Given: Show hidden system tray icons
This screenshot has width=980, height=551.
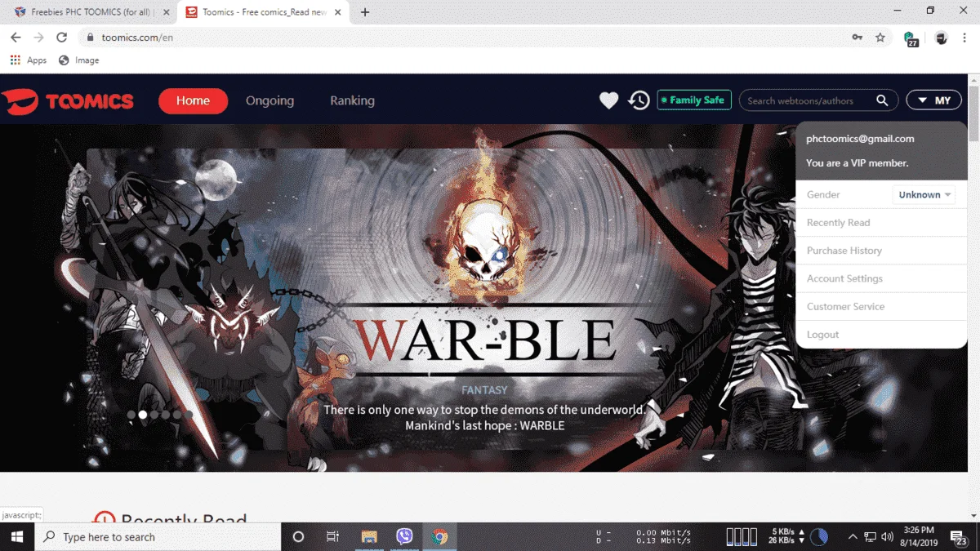Looking at the screenshot, I should (853, 536).
